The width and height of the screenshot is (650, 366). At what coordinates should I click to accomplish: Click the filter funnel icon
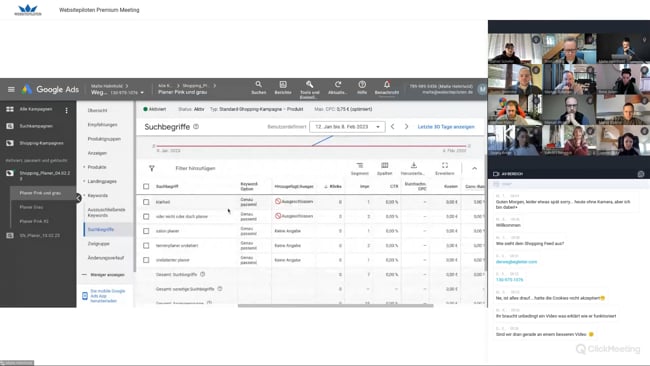[152, 168]
